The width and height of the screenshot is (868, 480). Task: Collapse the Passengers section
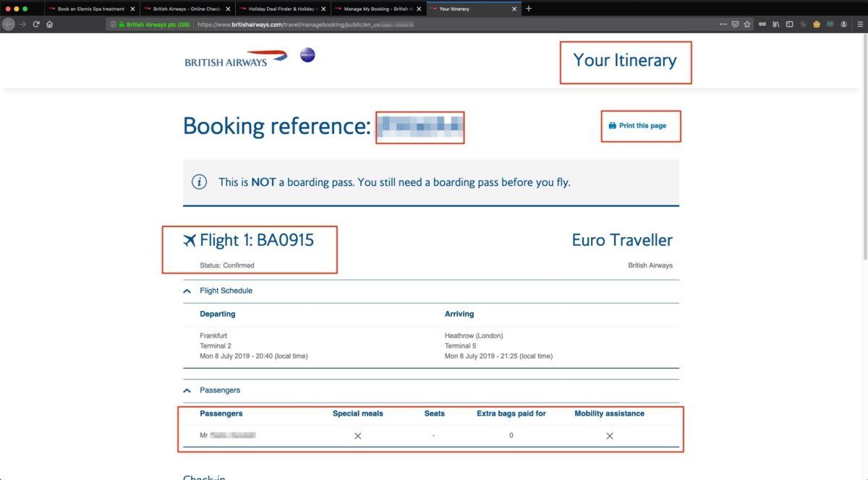[187, 390]
